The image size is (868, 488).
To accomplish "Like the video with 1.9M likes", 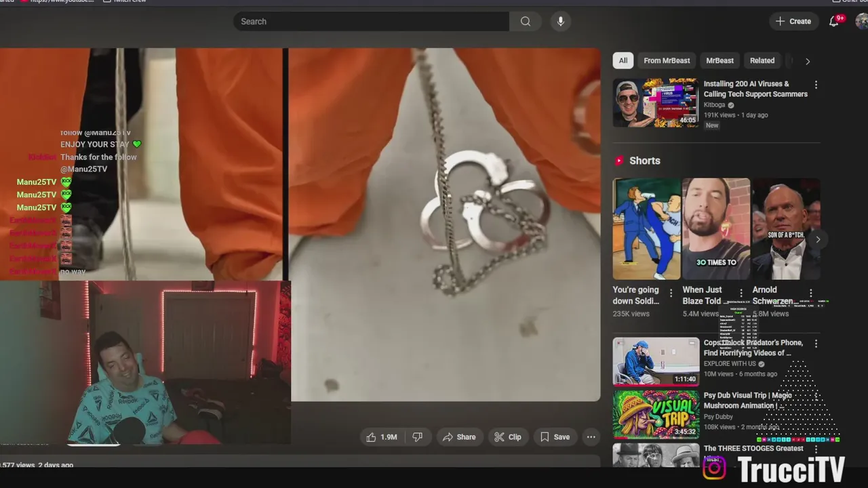I will click(x=382, y=437).
